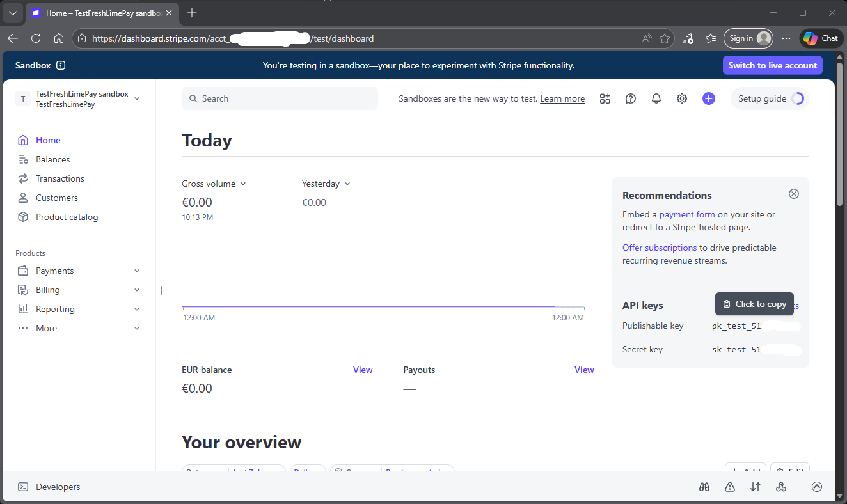Expand the bottom developer toolbar chevron
This screenshot has width=847, height=504.
(x=817, y=487)
